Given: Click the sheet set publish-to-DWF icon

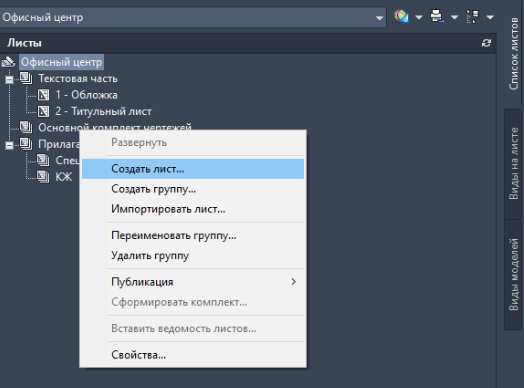Looking at the screenshot, I should [x=401, y=16].
